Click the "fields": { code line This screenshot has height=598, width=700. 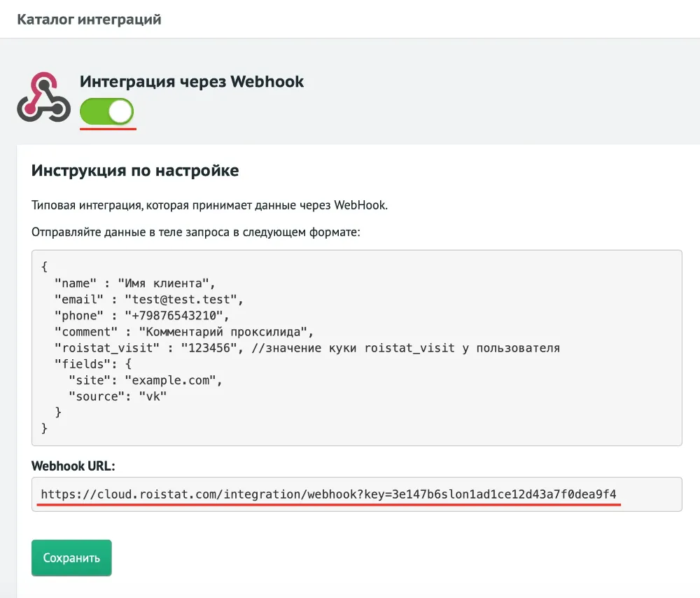pos(93,364)
